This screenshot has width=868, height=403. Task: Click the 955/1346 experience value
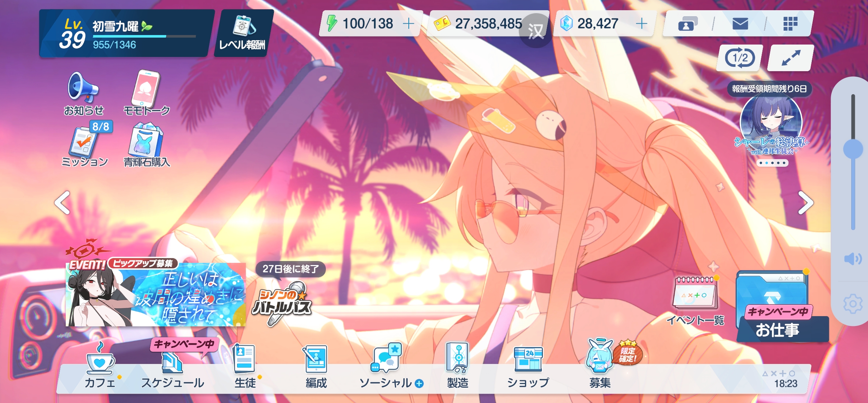pos(114,45)
